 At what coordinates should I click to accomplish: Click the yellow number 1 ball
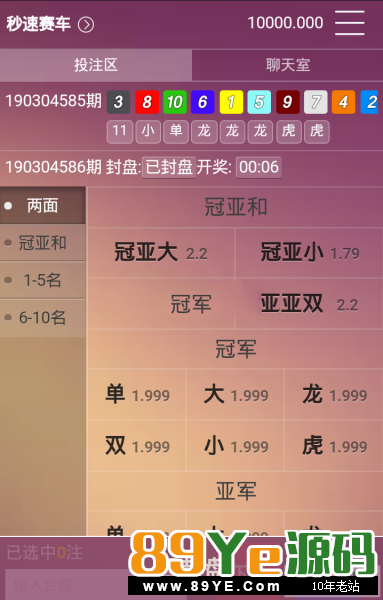point(231,102)
